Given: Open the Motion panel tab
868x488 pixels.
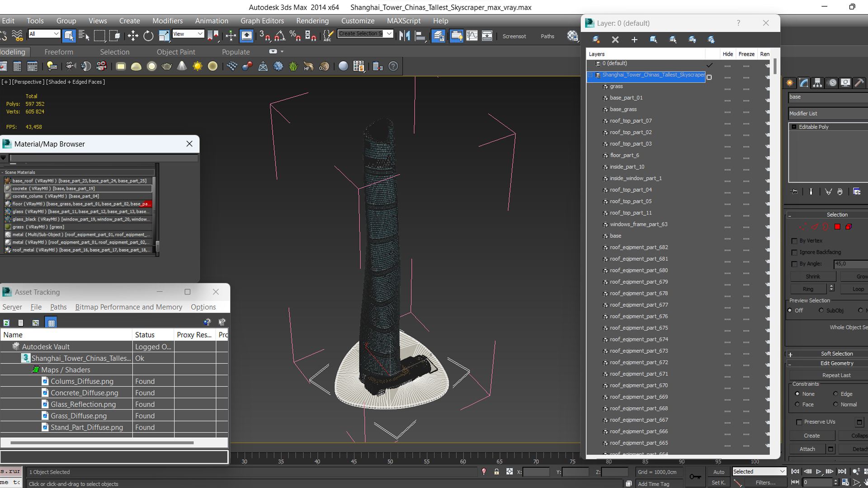Looking at the screenshot, I should [x=831, y=83].
